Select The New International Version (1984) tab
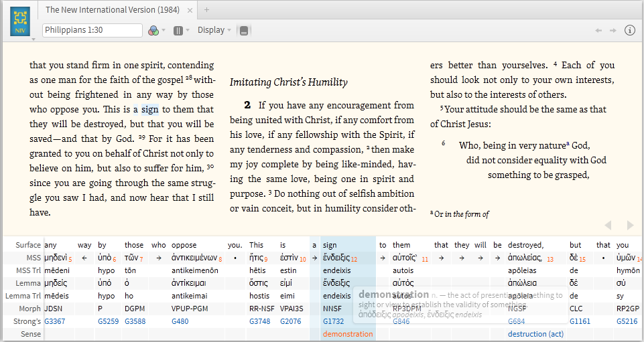The width and height of the screenshot is (644, 342). 113,10
